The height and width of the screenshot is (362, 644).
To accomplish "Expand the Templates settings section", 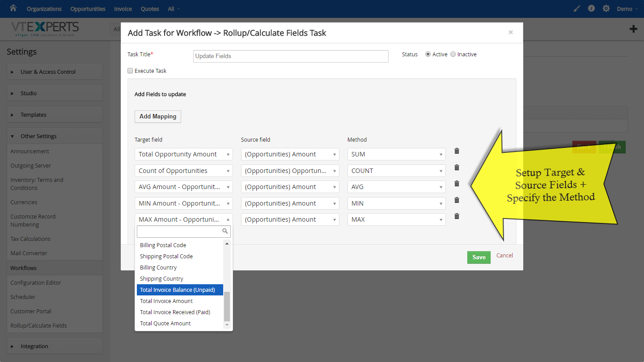I will click(x=55, y=114).
